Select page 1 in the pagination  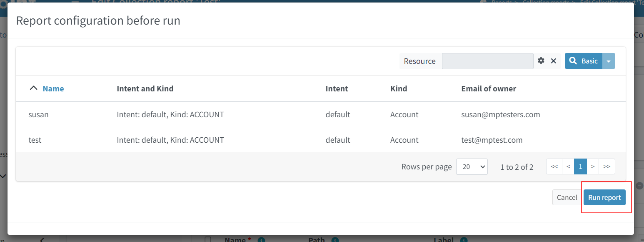[580, 166]
